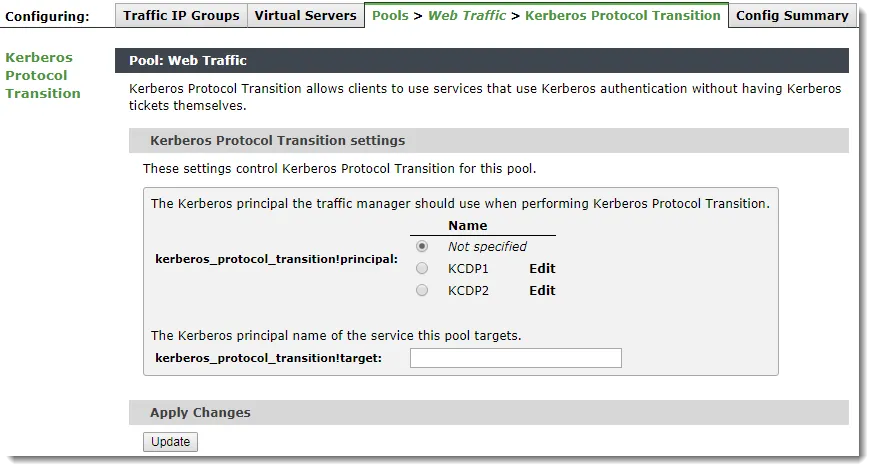Choose the KCDP2 principal radio button

tap(422, 290)
